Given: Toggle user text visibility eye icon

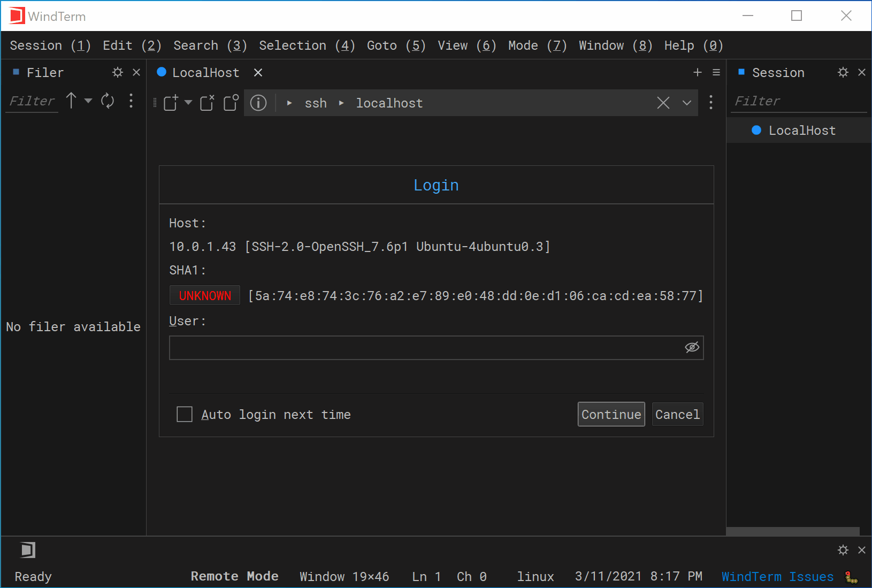Looking at the screenshot, I should coord(692,348).
